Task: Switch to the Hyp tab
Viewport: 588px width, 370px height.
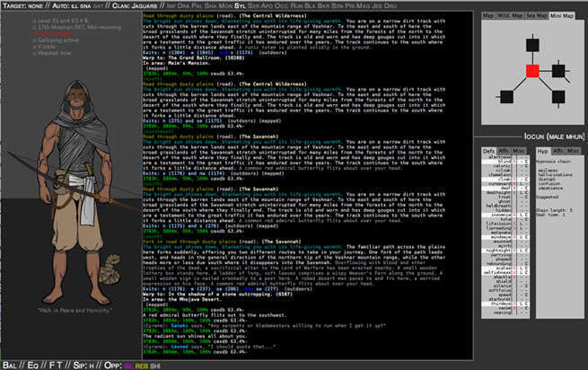Action: tap(542, 151)
